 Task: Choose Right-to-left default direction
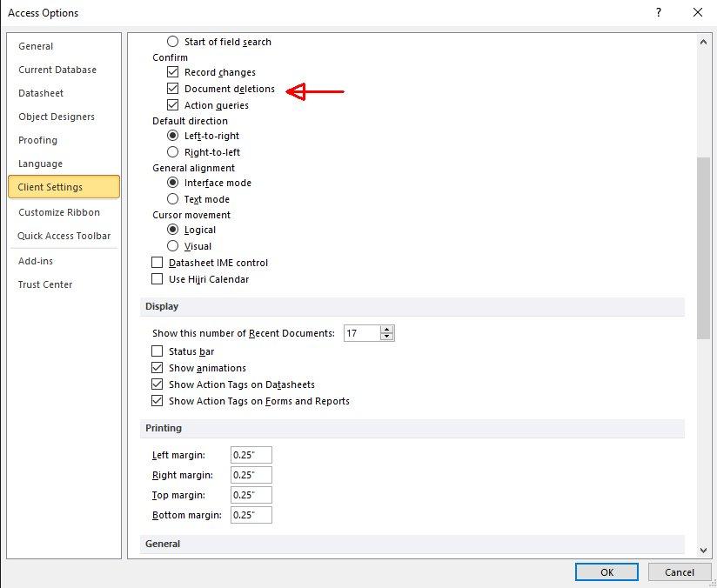(x=172, y=152)
